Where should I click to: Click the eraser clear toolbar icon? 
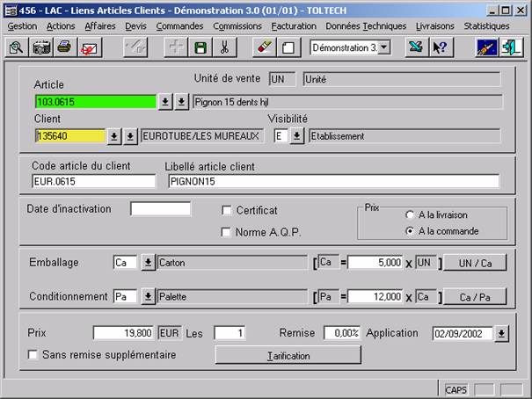click(265, 47)
